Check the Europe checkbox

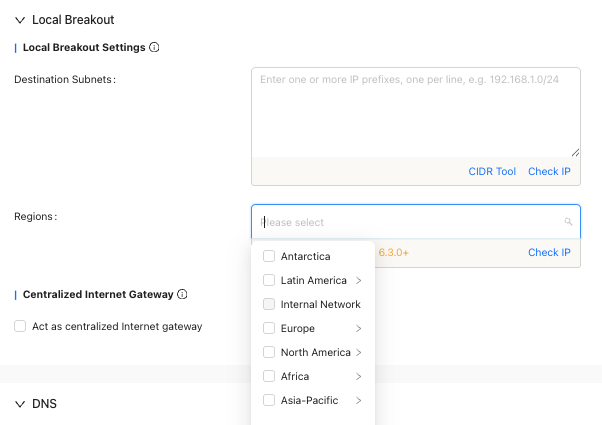(x=269, y=328)
